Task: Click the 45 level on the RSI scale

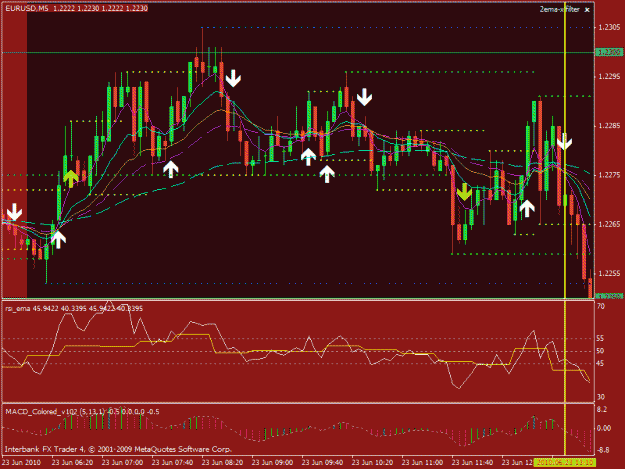Action: point(601,363)
